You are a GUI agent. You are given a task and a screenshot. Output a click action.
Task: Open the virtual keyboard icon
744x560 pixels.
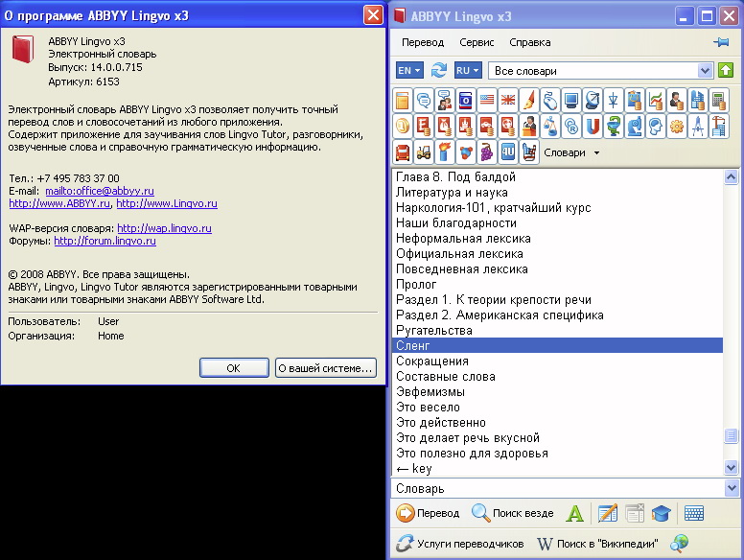pyautogui.click(x=694, y=513)
